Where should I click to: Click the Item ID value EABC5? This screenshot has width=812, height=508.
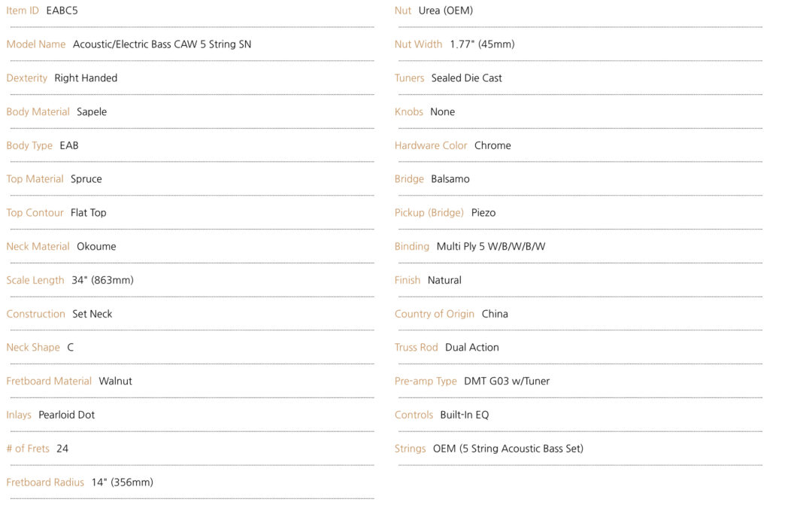coord(62,11)
